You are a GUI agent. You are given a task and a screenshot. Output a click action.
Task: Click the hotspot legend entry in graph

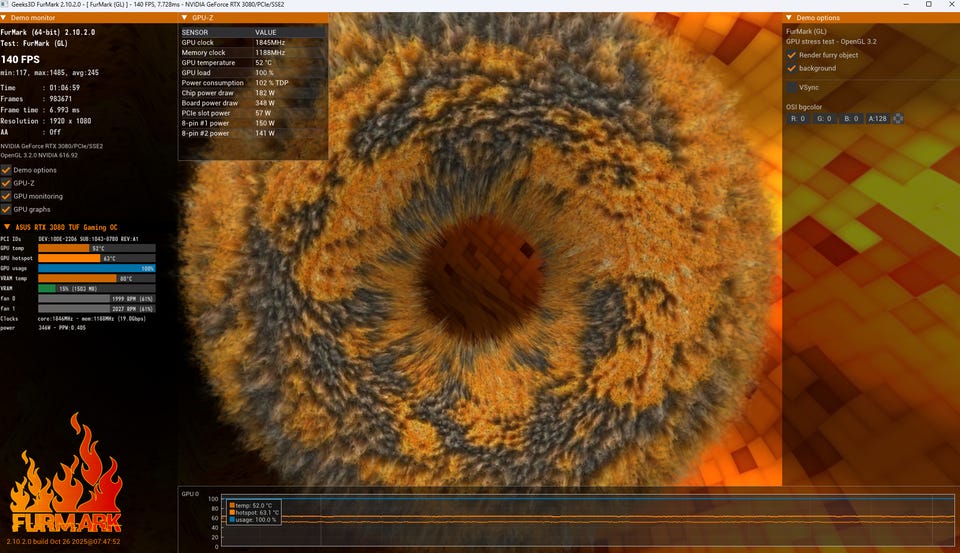click(x=254, y=513)
